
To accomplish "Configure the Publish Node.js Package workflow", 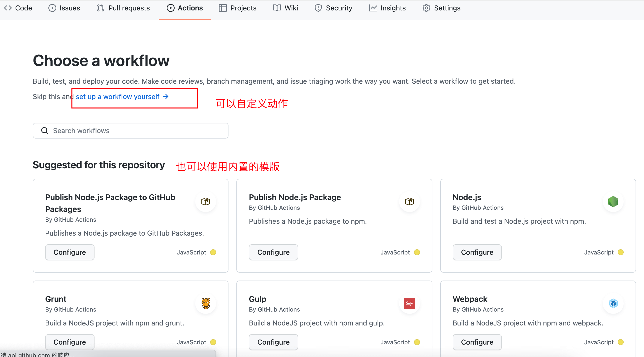I will tap(273, 252).
